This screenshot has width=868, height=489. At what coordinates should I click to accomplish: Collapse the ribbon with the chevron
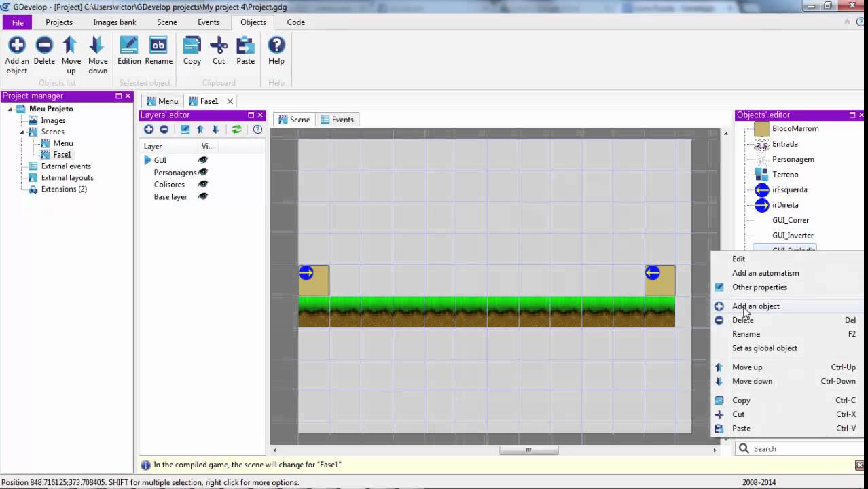847,22
